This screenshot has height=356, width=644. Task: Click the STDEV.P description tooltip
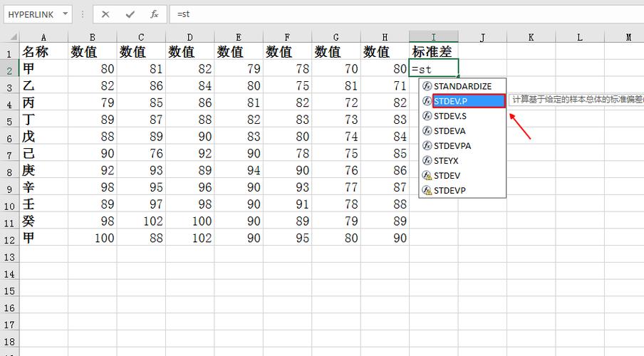(576, 100)
